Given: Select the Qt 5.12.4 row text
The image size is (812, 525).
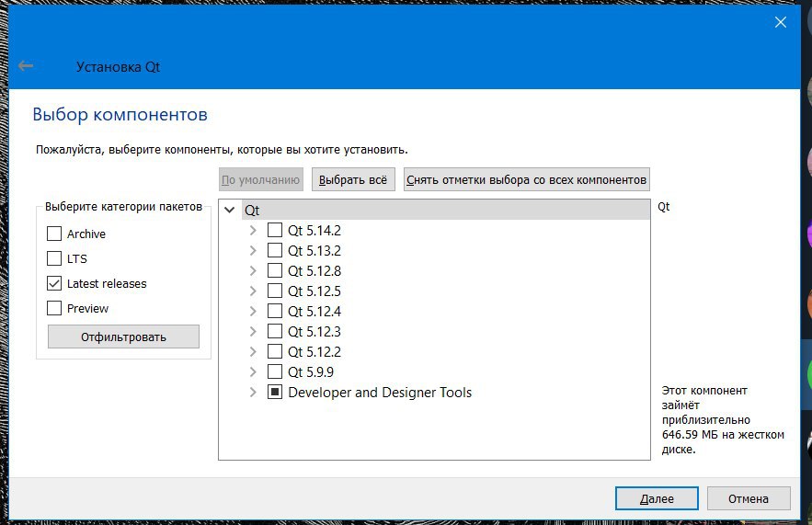Looking at the screenshot, I should [x=315, y=311].
